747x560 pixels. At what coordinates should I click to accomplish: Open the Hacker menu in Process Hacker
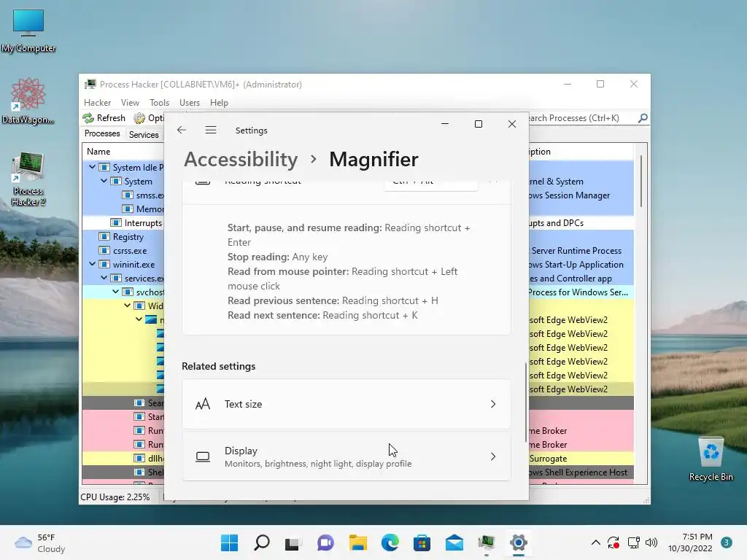[x=97, y=102]
